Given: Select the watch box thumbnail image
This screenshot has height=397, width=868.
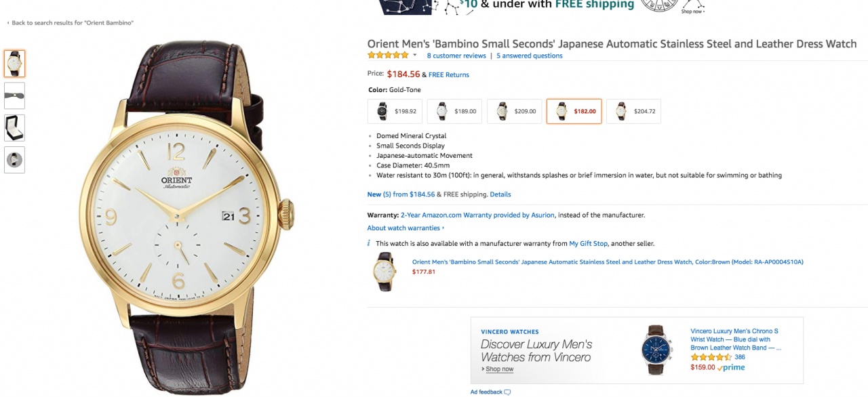Looking at the screenshot, I should pyautogui.click(x=14, y=128).
